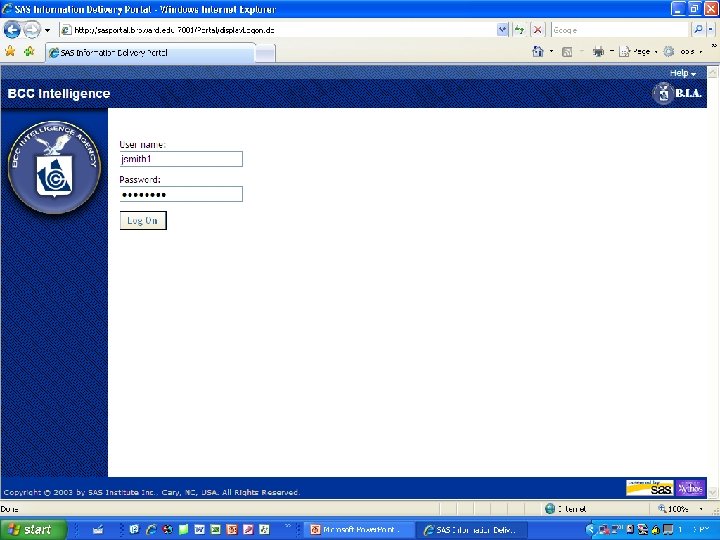Click the Log On button

[143, 220]
